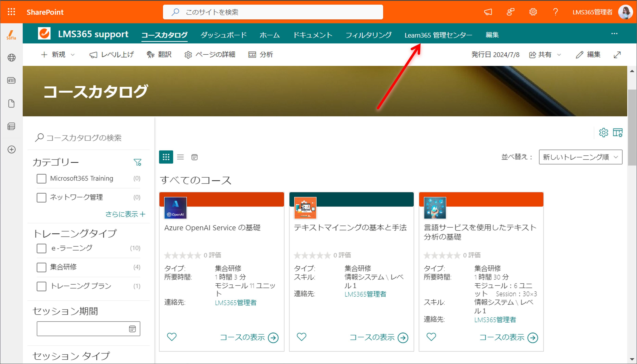Click the pencil 編集 button in command bar
The image size is (637, 364).
tap(588, 54)
